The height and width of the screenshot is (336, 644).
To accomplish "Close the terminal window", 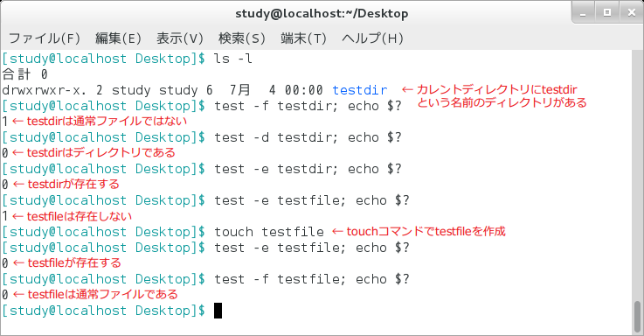I will pos(632,13).
